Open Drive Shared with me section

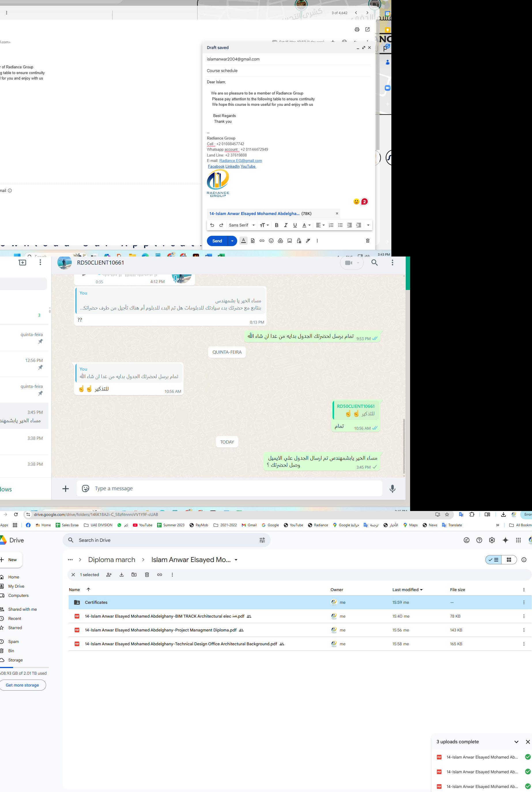[x=22, y=610]
